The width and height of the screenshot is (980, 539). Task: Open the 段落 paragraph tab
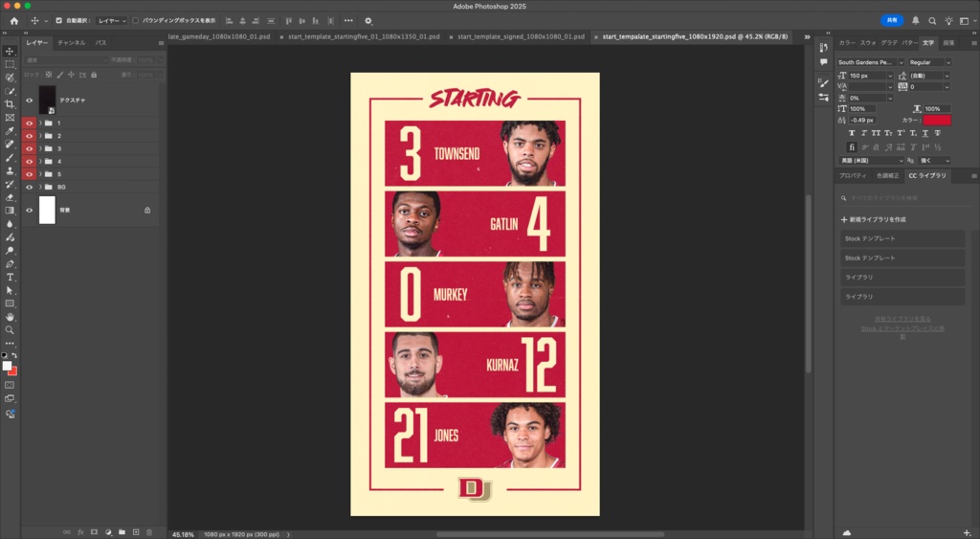click(948, 42)
